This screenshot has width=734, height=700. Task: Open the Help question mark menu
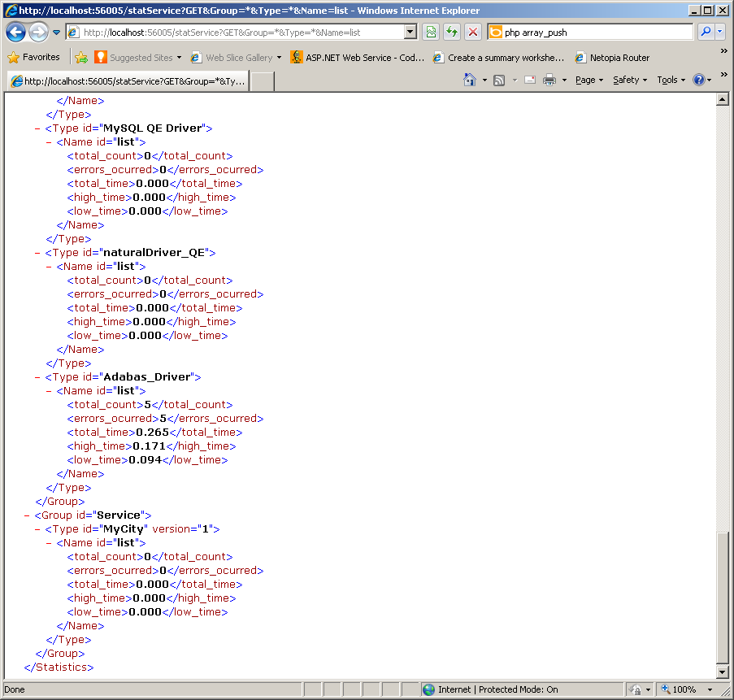click(701, 80)
